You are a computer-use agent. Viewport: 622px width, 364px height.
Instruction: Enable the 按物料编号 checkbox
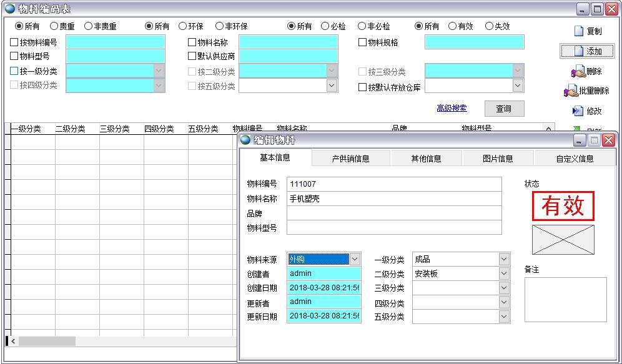pos(14,42)
